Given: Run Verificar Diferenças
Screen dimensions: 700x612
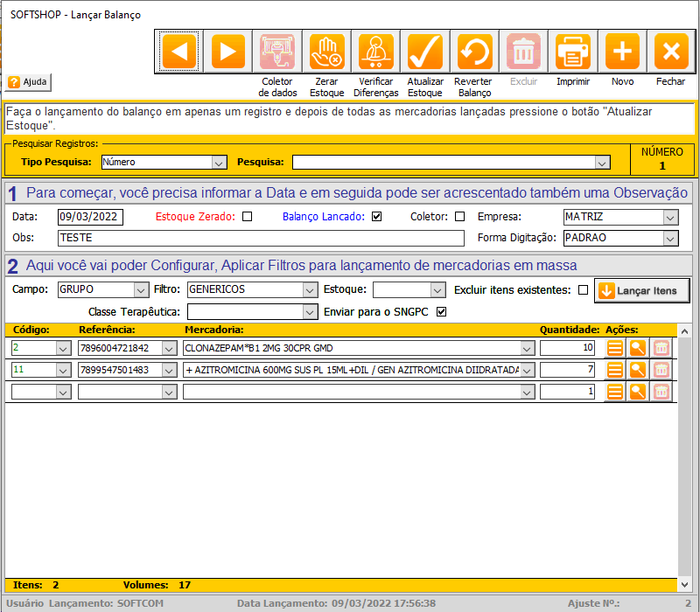Looking at the screenshot, I should (376, 52).
